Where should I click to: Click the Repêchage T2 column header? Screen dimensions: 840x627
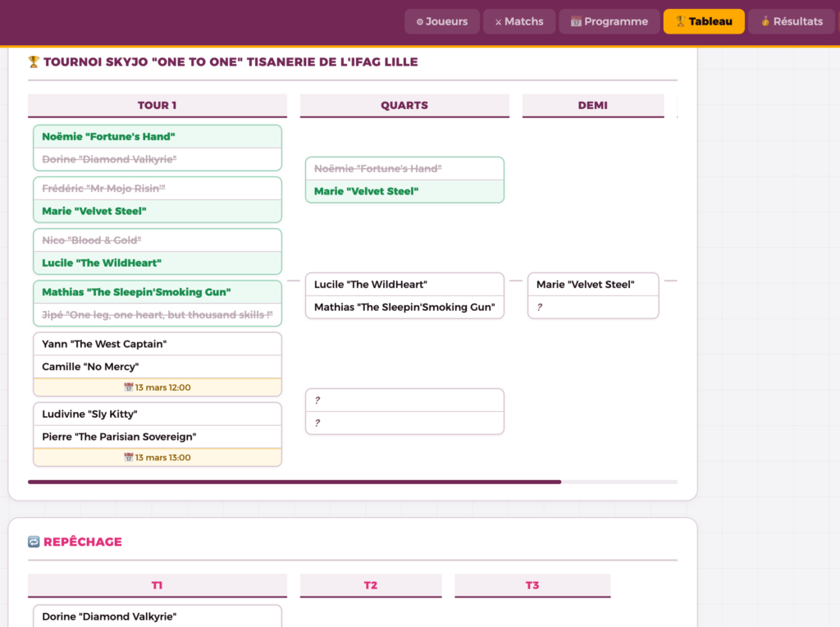(370, 585)
